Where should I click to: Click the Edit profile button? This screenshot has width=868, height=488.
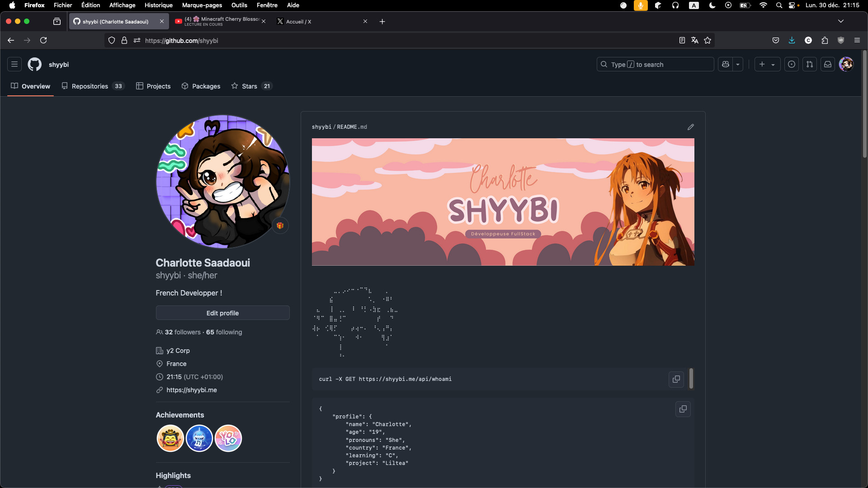coord(222,313)
